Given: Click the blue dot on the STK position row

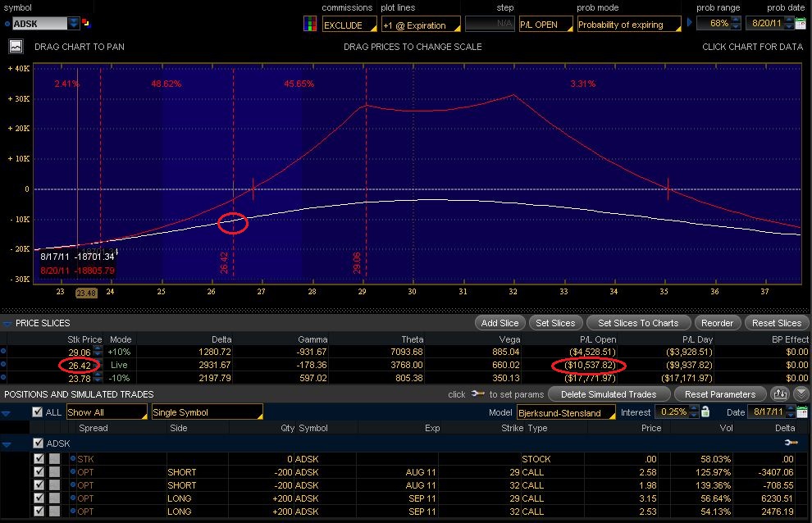Looking at the screenshot, I should [73, 458].
